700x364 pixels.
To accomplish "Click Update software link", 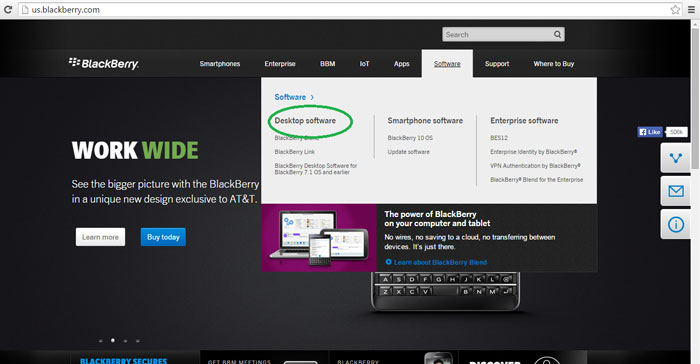I will pyautogui.click(x=408, y=152).
